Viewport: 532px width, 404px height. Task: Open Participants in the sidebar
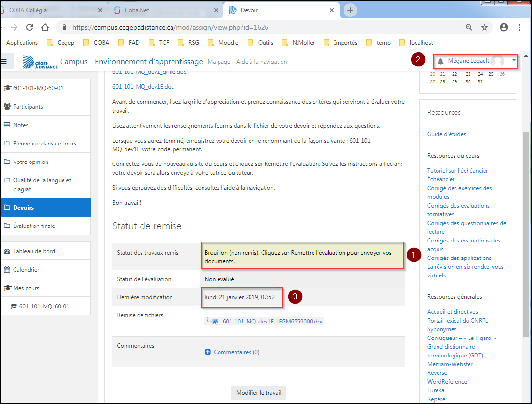[x=28, y=107]
